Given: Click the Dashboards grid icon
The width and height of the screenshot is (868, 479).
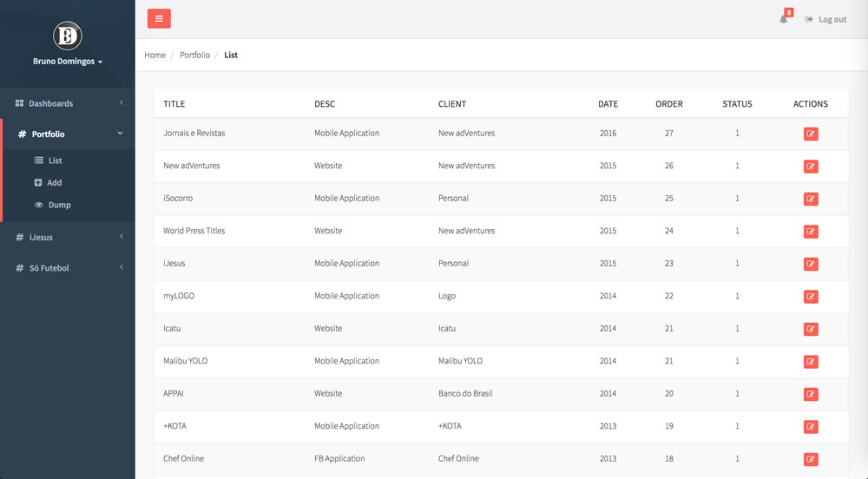Looking at the screenshot, I should (19, 103).
